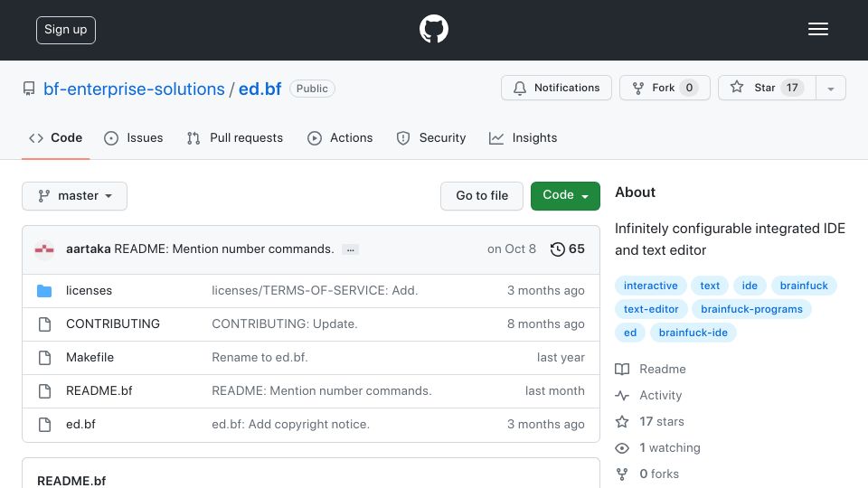Click the Go to file button

tap(482, 196)
